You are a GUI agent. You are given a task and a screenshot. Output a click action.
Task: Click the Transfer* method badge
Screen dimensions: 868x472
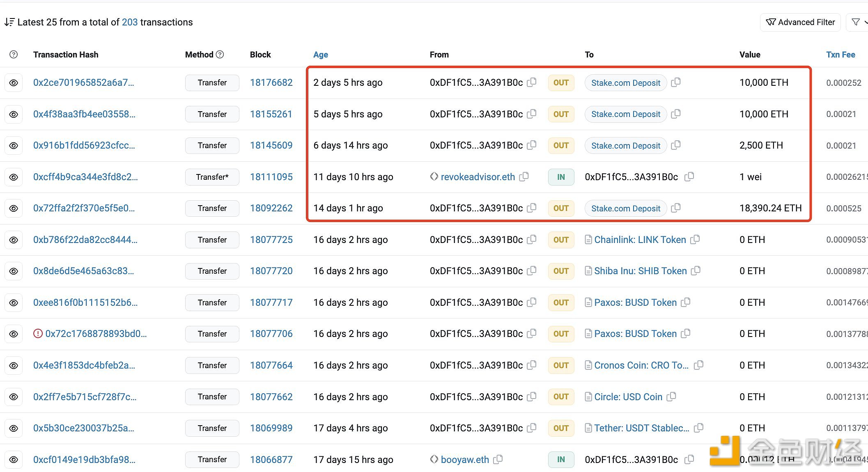click(212, 177)
